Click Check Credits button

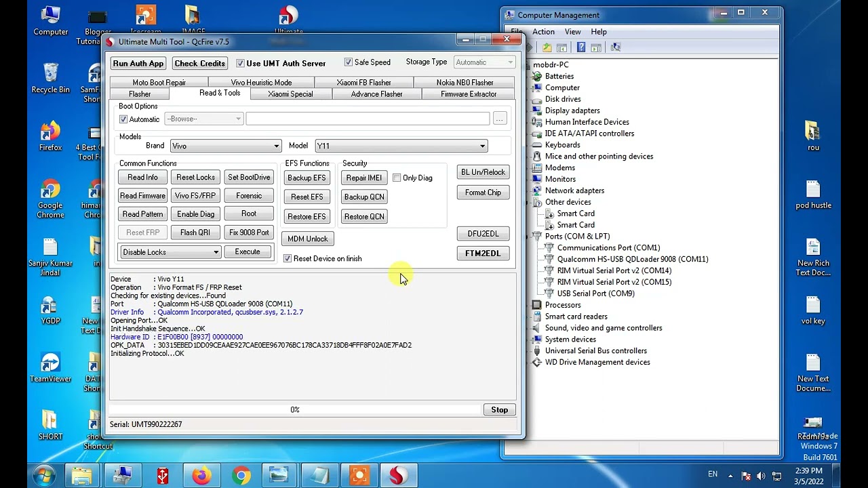(199, 63)
